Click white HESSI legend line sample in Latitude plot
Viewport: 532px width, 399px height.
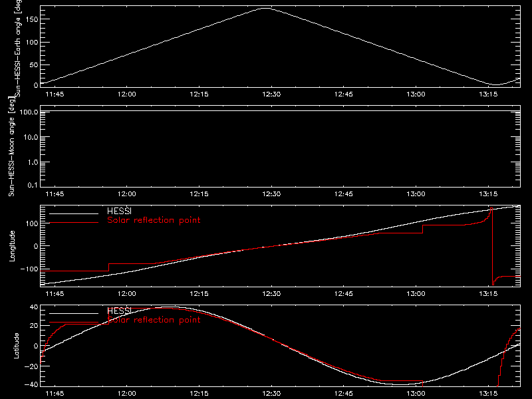[74, 313]
